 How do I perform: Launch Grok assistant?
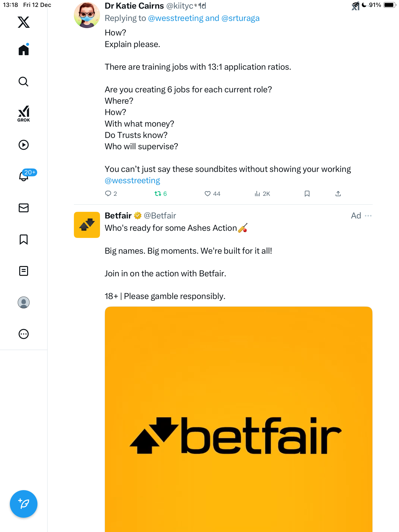pyautogui.click(x=24, y=114)
